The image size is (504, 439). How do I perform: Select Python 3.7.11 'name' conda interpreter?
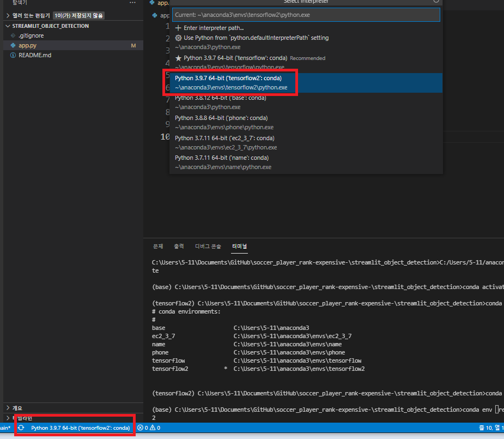pyautogui.click(x=306, y=163)
